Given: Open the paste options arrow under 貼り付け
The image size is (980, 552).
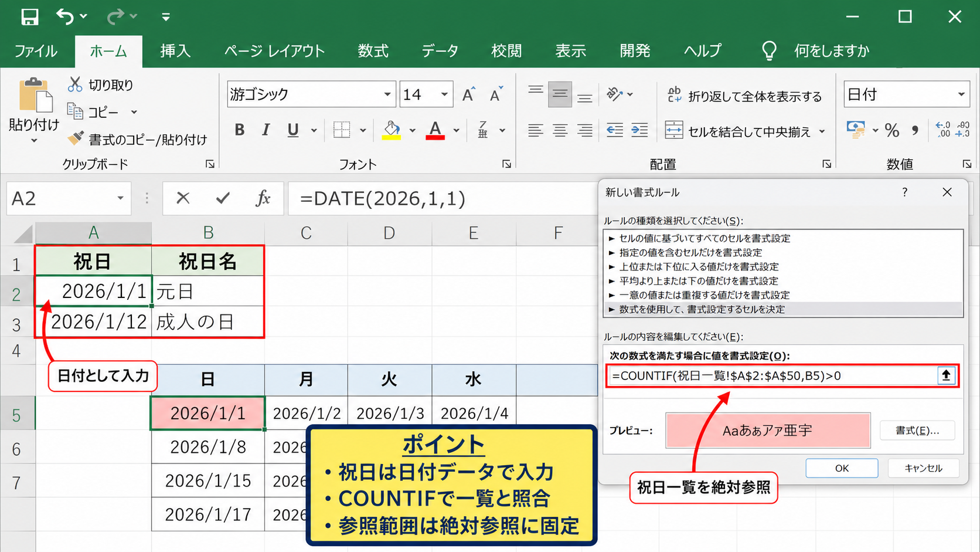Looking at the screenshot, I should pyautogui.click(x=34, y=141).
